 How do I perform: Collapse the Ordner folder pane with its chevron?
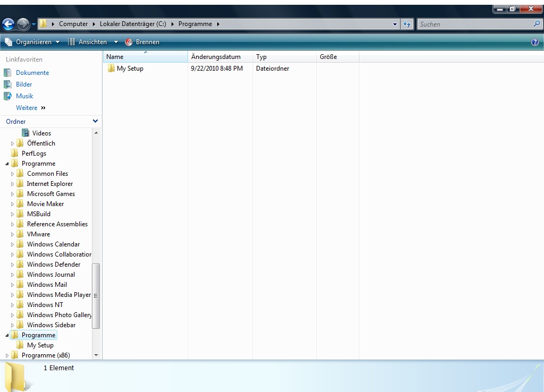tap(96, 121)
